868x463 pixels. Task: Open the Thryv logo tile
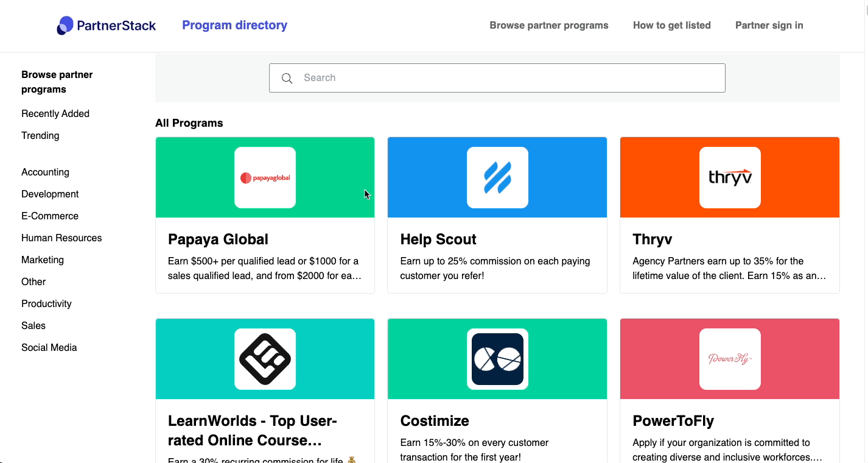click(730, 177)
